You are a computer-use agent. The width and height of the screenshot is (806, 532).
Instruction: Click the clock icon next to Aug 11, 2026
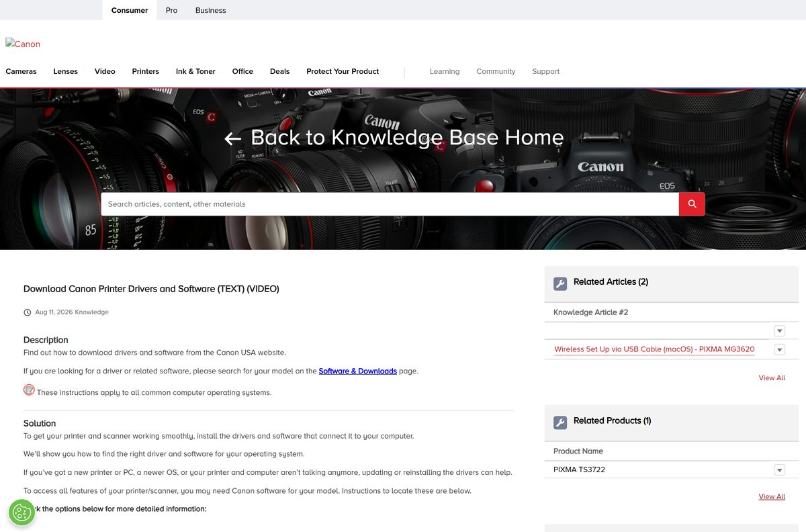point(28,312)
